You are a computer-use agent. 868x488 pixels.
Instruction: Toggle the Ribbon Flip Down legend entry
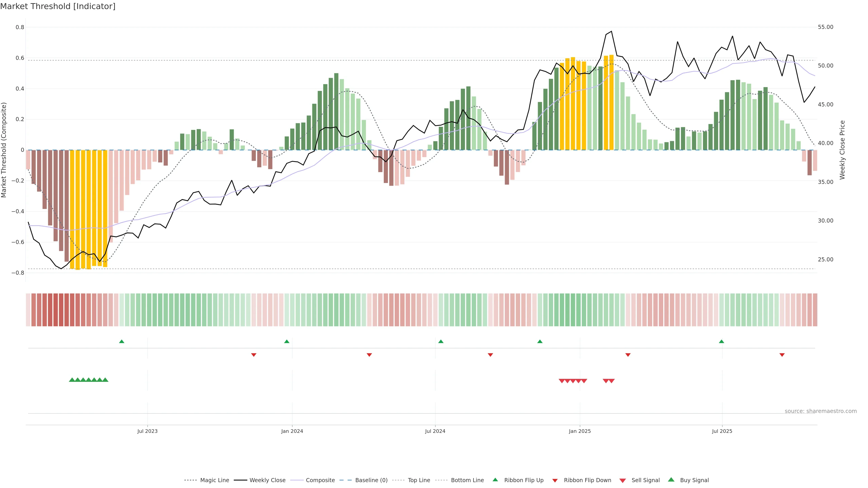click(x=587, y=480)
